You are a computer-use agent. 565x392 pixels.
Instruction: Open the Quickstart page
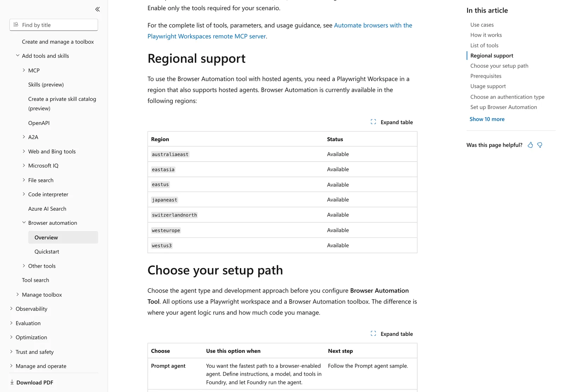47,252
